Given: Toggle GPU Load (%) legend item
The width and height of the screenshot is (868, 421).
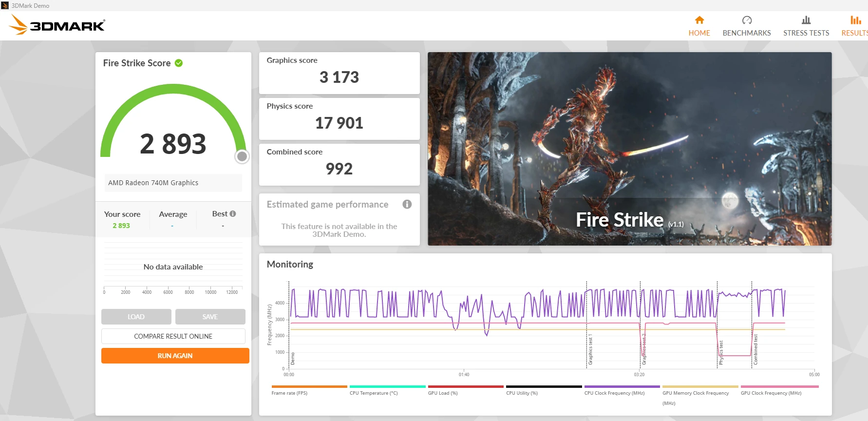Looking at the screenshot, I should (466, 390).
